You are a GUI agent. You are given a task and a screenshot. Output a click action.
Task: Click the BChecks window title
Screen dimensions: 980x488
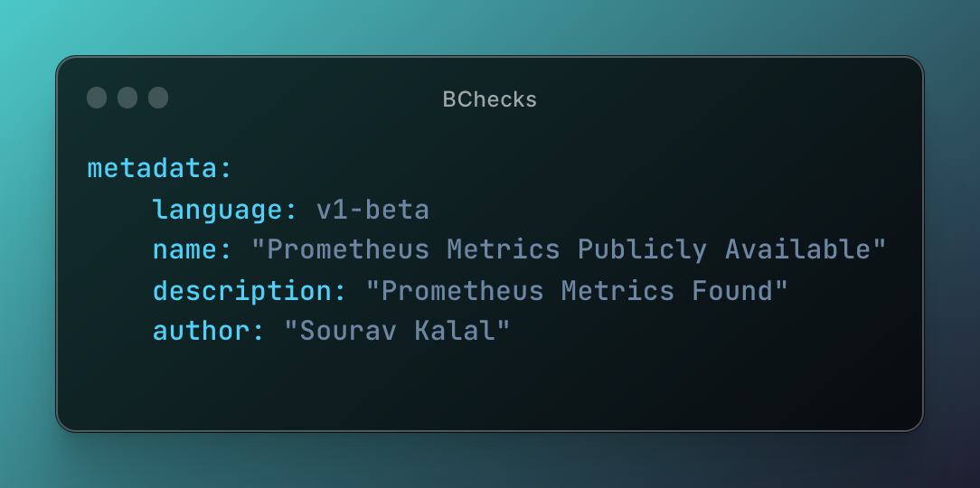click(489, 99)
